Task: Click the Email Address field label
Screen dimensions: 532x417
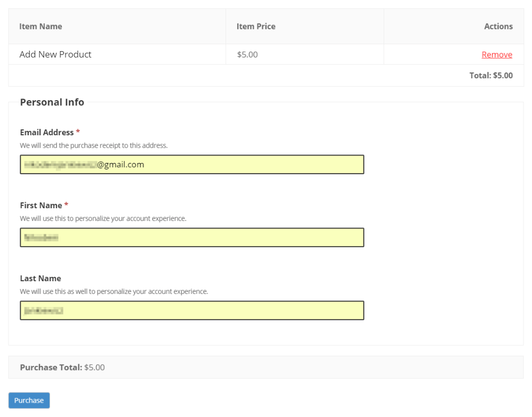Action: click(x=47, y=132)
